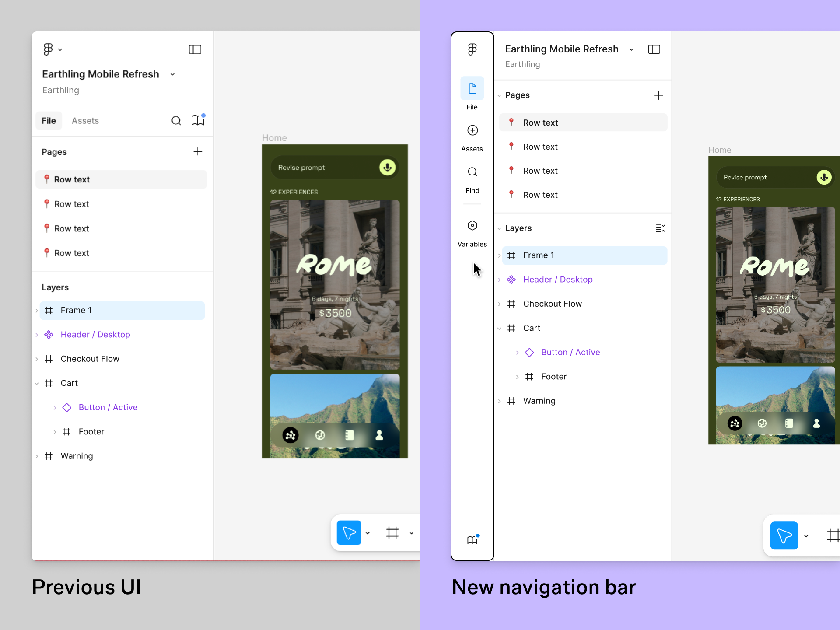The width and height of the screenshot is (840, 630).
Task: Toggle the sidebar collapse control
Action: pyautogui.click(x=654, y=49)
